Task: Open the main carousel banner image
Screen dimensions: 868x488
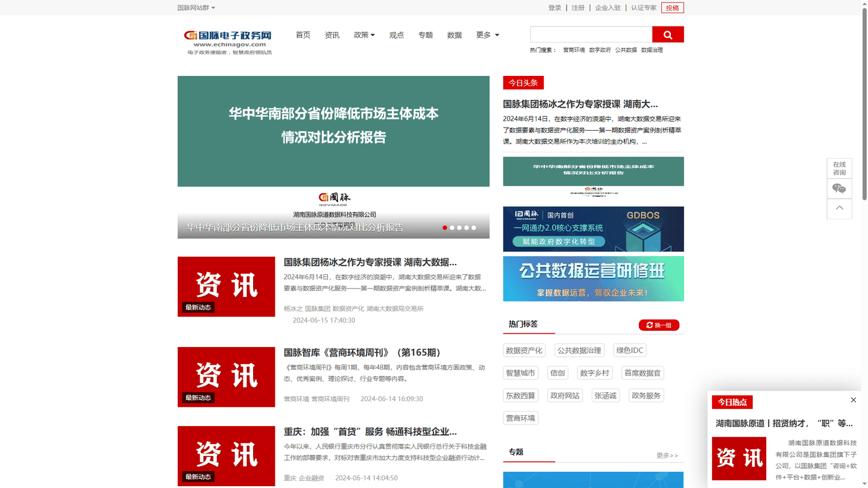Action: tap(333, 157)
